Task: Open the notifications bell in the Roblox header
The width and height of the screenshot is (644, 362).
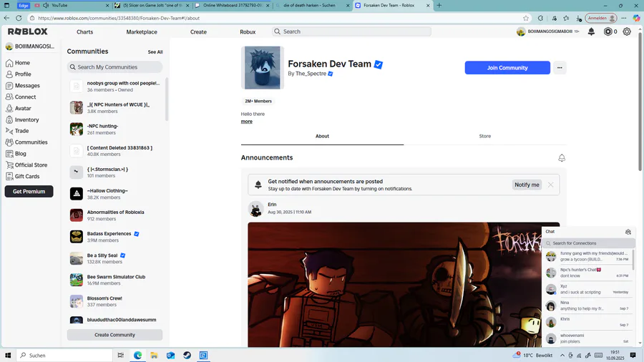Action: coord(591,31)
